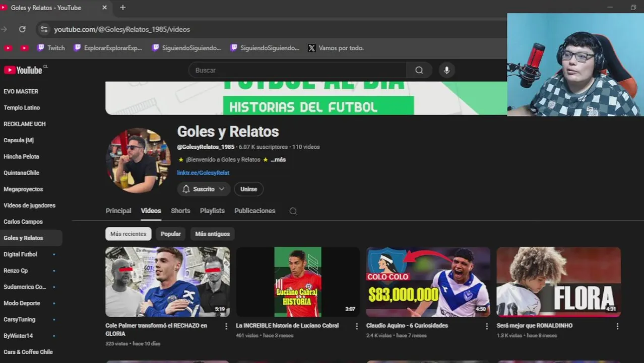This screenshot has width=644, height=363.
Task: Click the browser address bar URL
Action: tap(122, 29)
